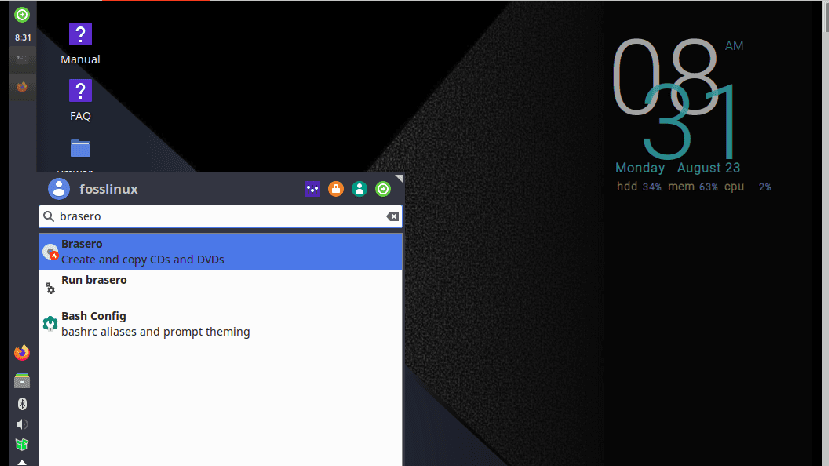Click the teal Switch Users icon
Image resolution: width=829 pixels, height=466 pixels.
click(x=360, y=189)
